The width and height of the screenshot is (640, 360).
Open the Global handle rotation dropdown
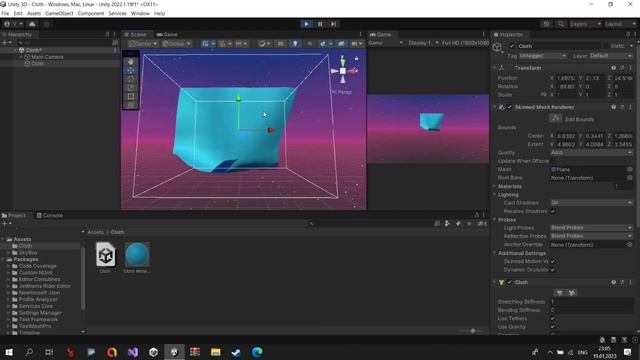click(x=176, y=44)
